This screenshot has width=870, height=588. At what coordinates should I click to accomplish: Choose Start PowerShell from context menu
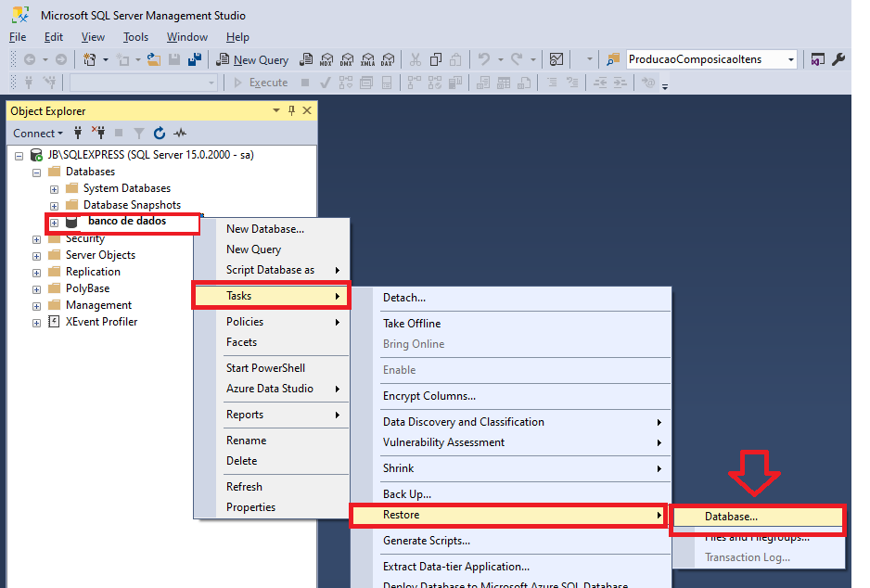272,368
